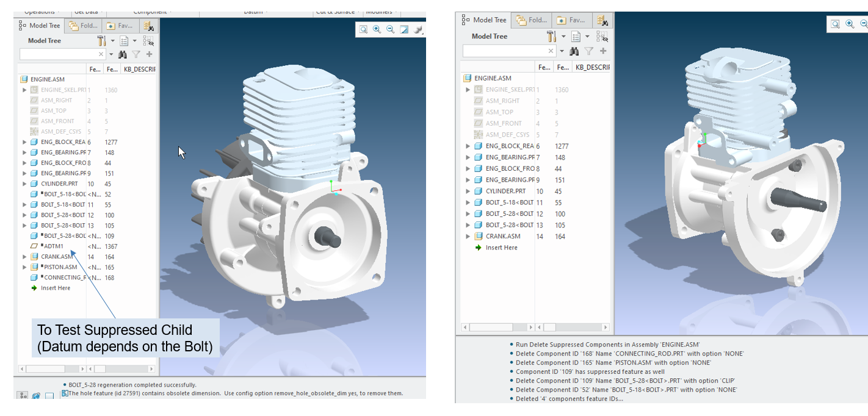Click the tree columns list icon
868x416 pixels.
point(123,40)
